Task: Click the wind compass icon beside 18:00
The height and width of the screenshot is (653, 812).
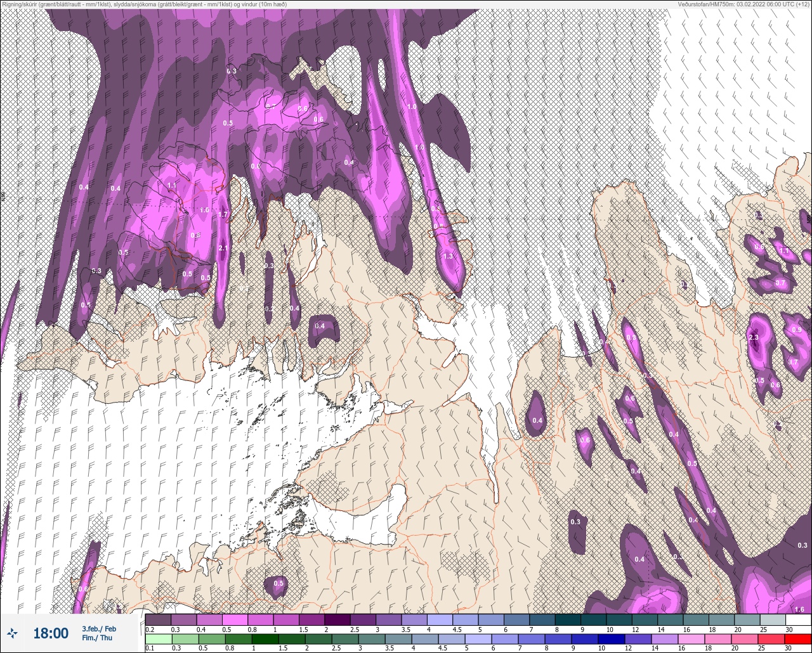Action: pos(12,633)
